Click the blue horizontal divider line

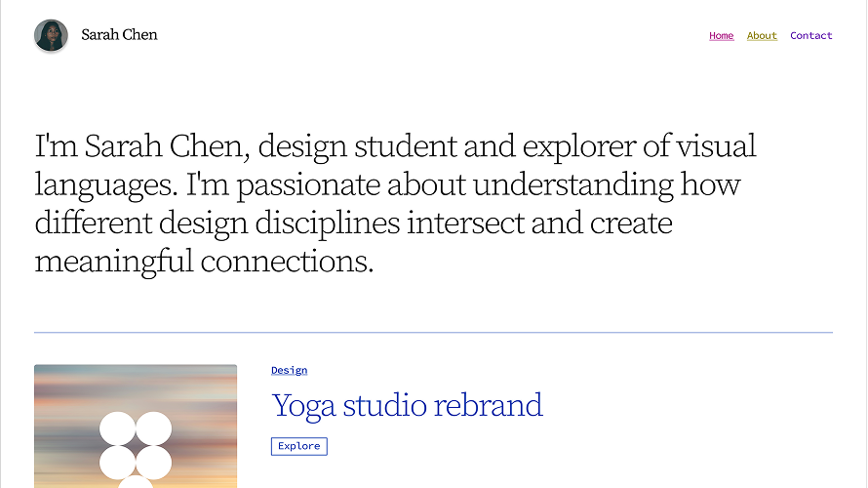[x=433, y=333]
